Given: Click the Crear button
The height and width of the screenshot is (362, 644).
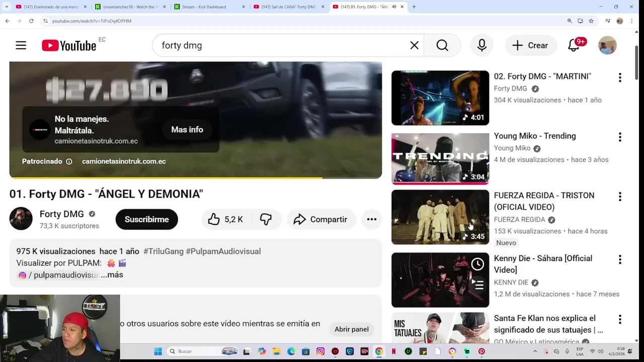Looking at the screenshot, I should (530, 45).
